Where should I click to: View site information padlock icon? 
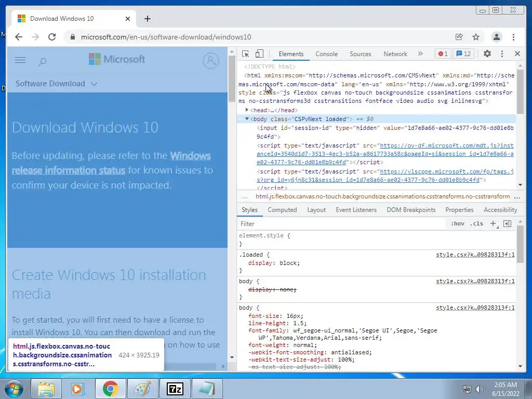pyautogui.click(x=72, y=37)
